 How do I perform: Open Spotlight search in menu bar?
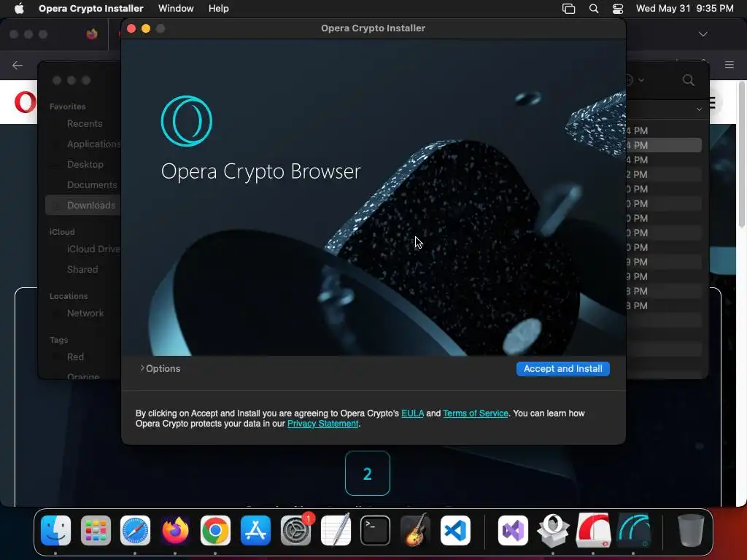tap(594, 9)
